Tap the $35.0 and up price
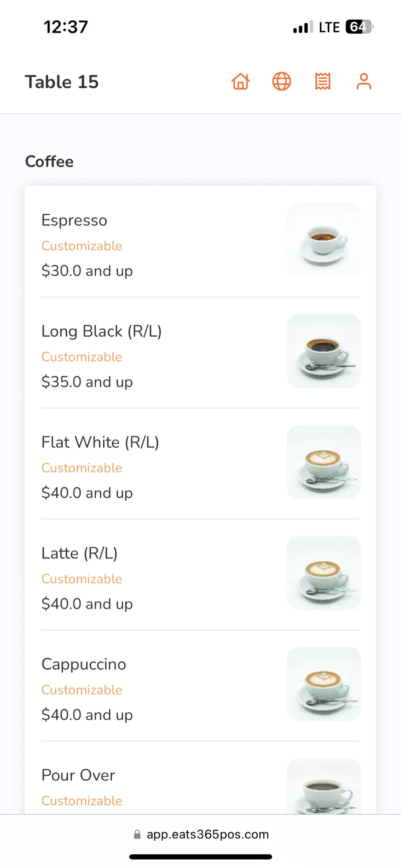The height and width of the screenshot is (868, 401). (87, 382)
